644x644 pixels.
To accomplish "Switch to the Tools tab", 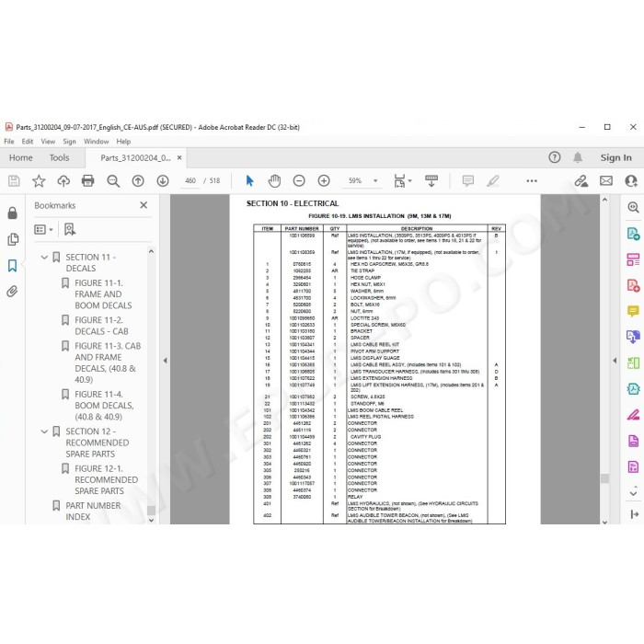I will 59,157.
